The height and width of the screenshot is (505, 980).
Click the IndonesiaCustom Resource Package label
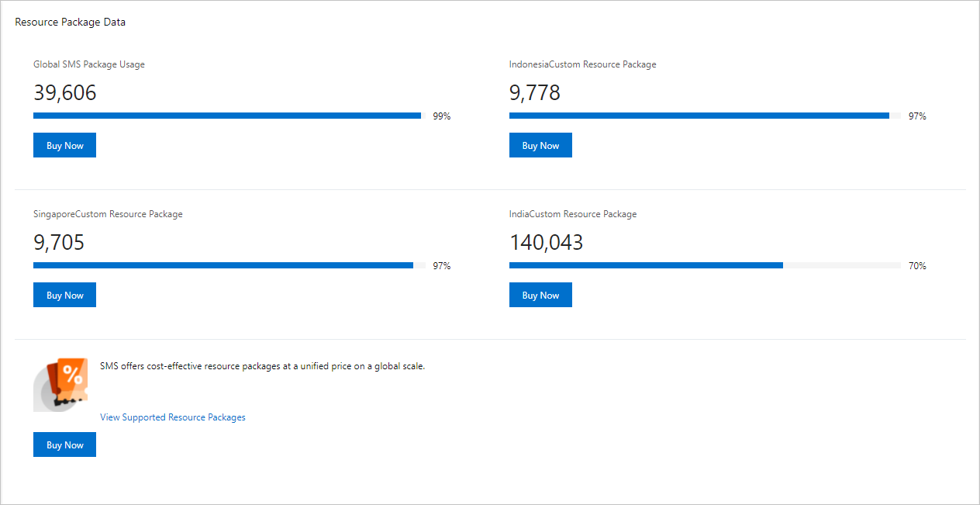(582, 64)
